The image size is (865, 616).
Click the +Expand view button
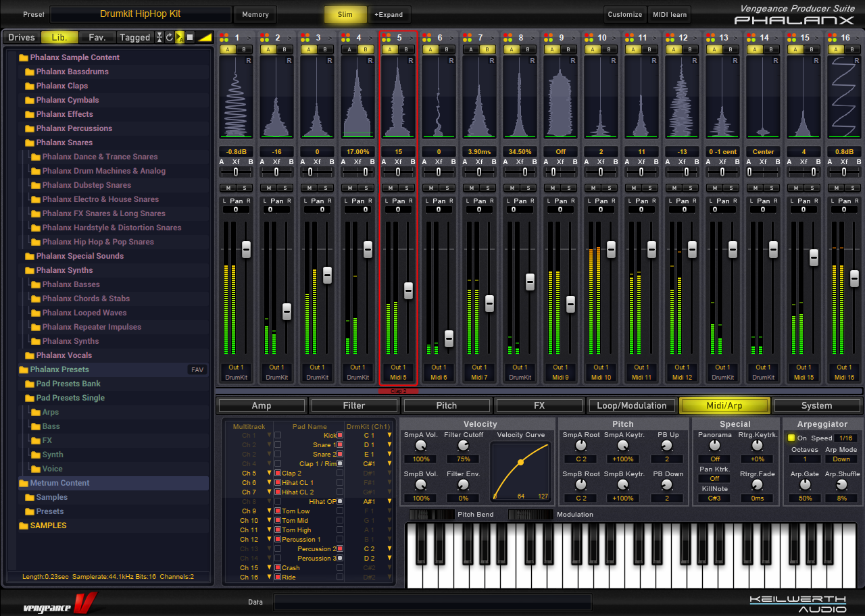pyautogui.click(x=389, y=14)
